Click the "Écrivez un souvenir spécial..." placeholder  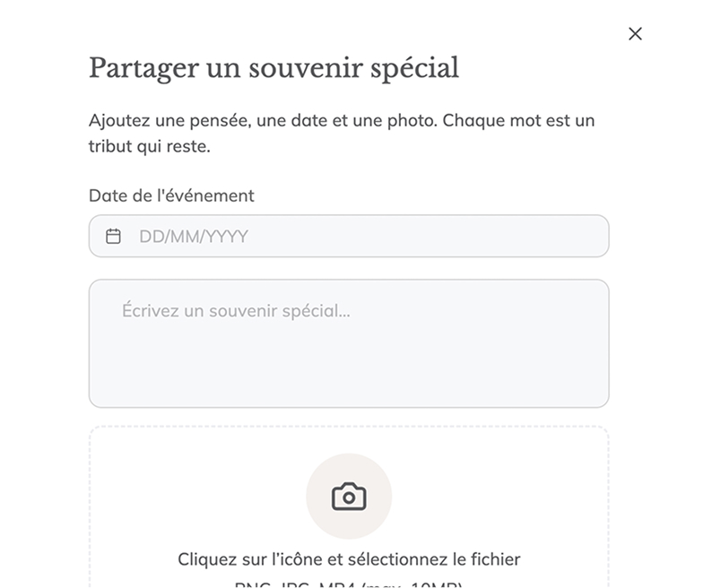(236, 312)
